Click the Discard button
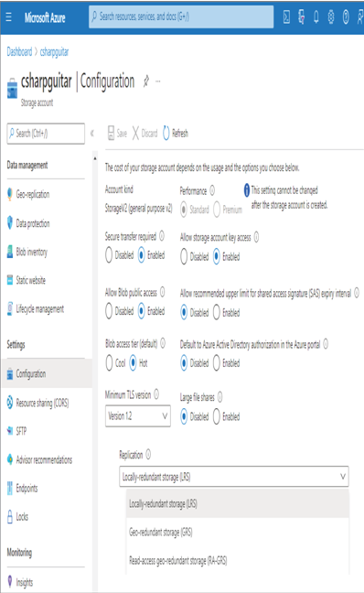Image resolution: width=364 pixels, height=593 pixels. (145, 133)
